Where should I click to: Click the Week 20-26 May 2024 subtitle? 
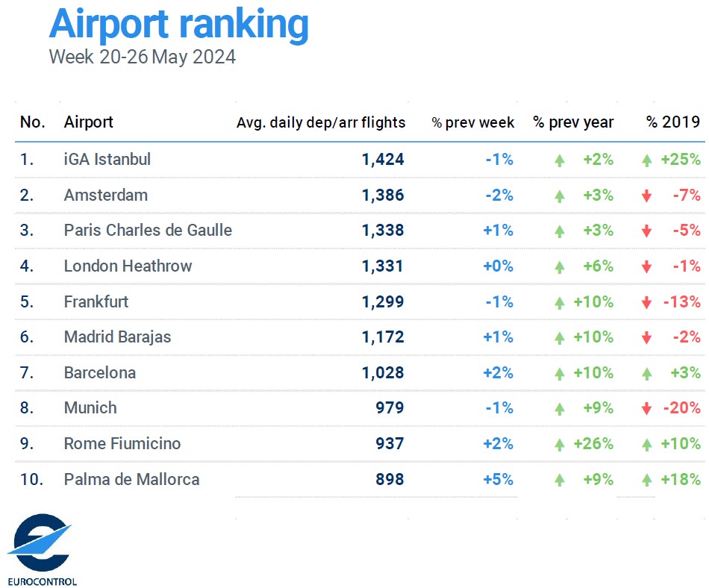click(x=142, y=57)
